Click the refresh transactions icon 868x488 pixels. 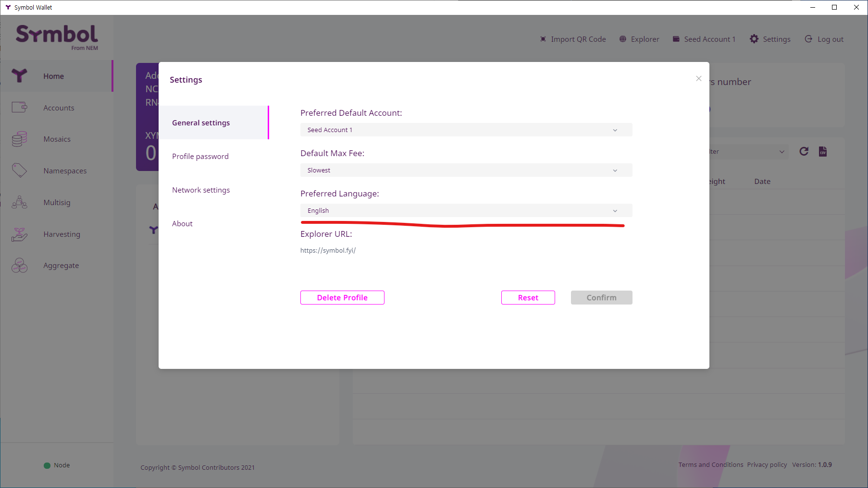[x=804, y=151]
